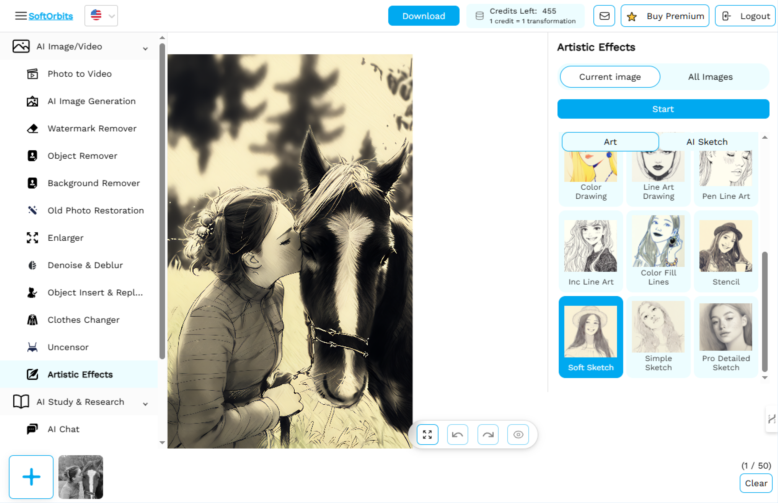The height and width of the screenshot is (504, 779).
Task: Toggle the eye preview original button
Action: tap(517, 434)
